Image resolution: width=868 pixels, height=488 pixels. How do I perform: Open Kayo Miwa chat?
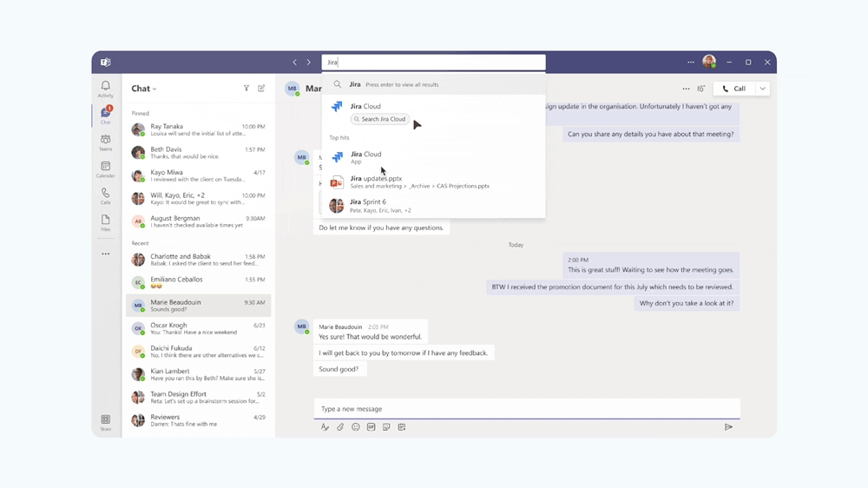coord(198,175)
